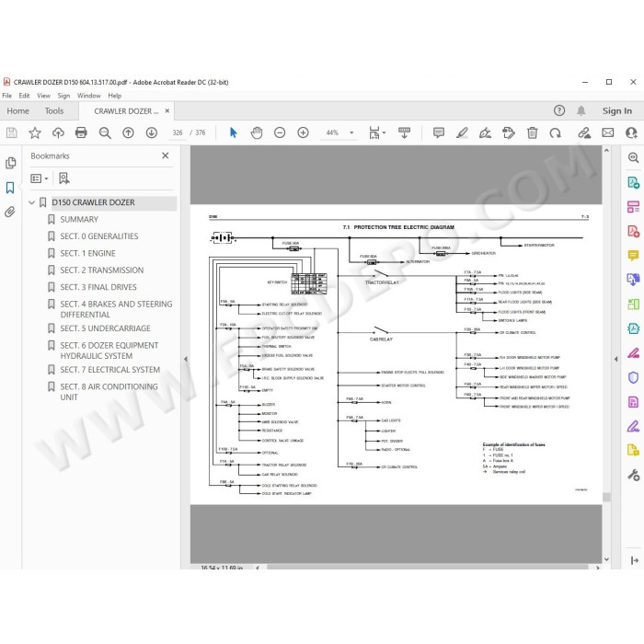Share a link to the file
The width and height of the screenshot is (644, 644).
click(584, 132)
